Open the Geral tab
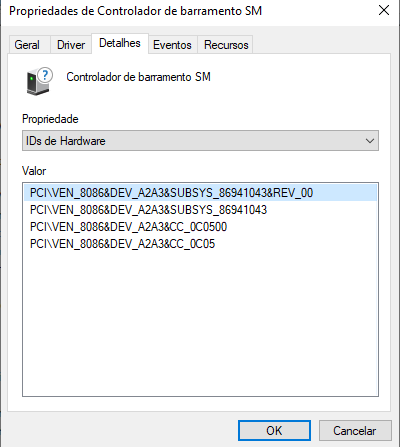Screen dimensions: 400x447 click(x=27, y=45)
